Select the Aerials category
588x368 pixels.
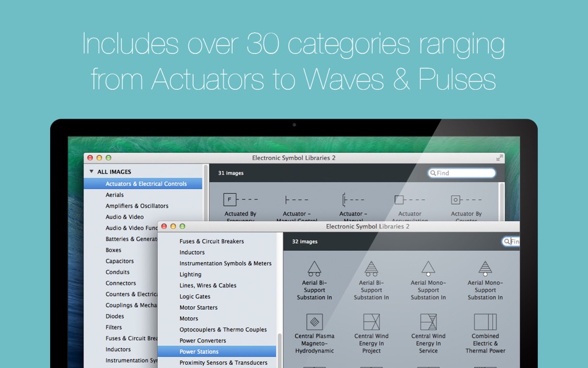coord(115,195)
